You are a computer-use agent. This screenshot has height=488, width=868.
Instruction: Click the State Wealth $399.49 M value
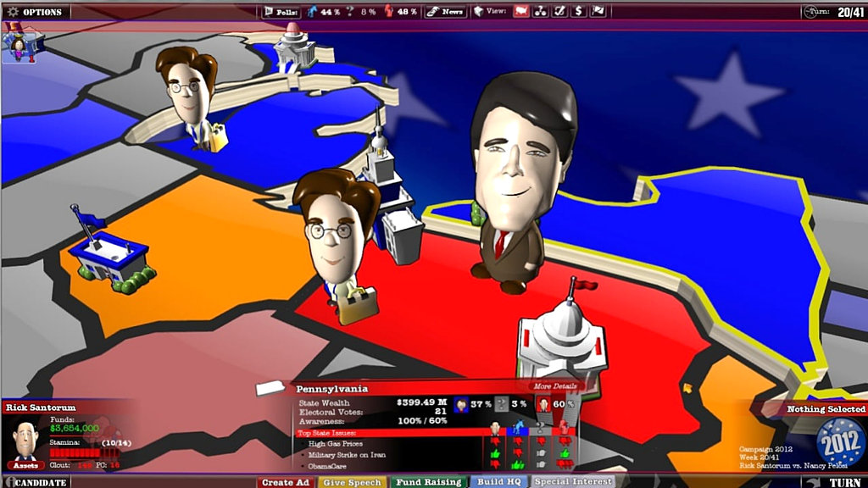tap(422, 402)
